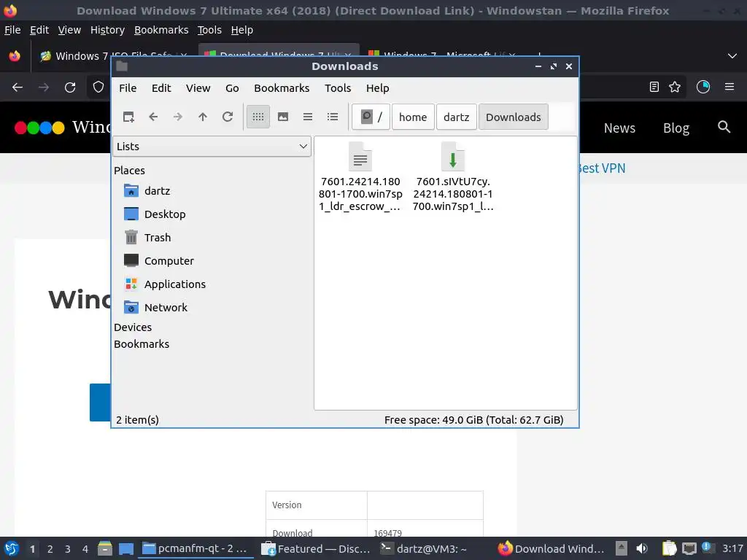
Task: Go up to the parent folder
Action: pos(203,117)
